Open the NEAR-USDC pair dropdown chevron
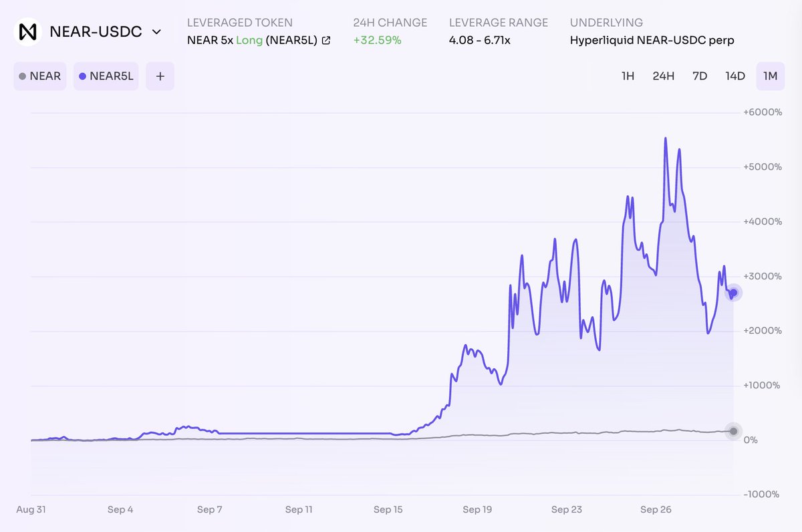Viewport: 802px width, 532px height. pos(156,32)
